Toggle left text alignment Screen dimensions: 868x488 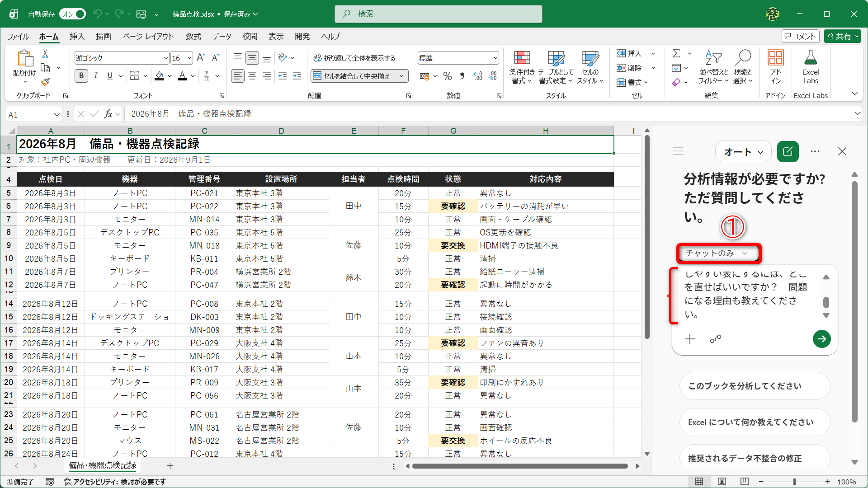[x=237, y=76]
